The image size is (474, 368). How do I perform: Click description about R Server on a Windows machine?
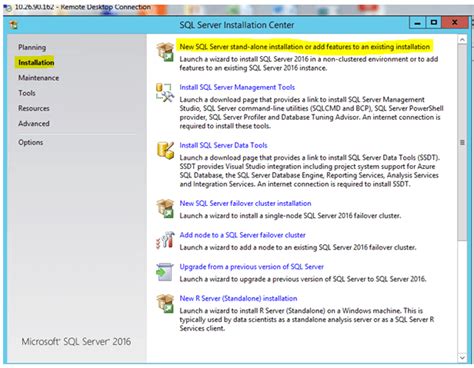307,319
